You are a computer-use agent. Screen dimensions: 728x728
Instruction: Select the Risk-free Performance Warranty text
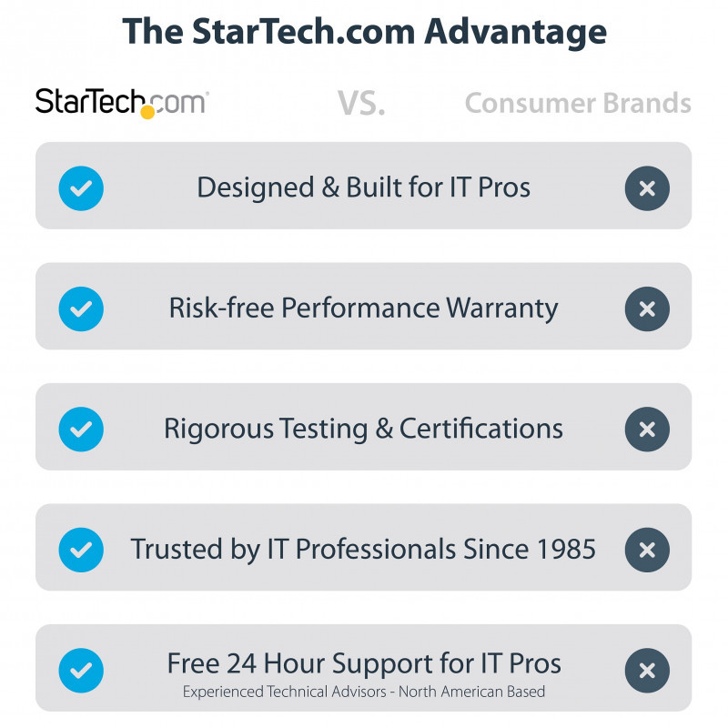364,308
